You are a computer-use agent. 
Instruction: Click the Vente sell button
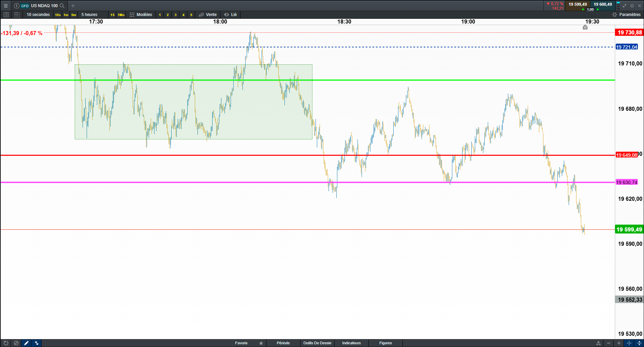pyautogui.click(x=208, y=15)
